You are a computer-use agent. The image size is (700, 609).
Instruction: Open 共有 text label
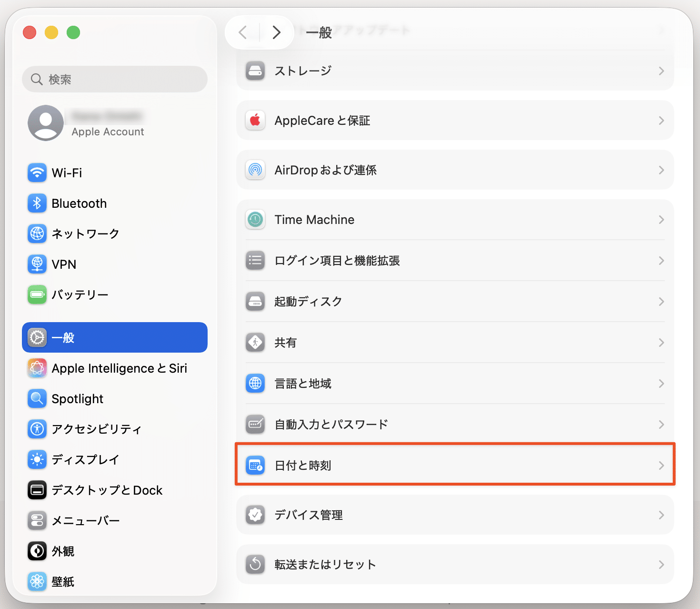click(x=286, y=343)
